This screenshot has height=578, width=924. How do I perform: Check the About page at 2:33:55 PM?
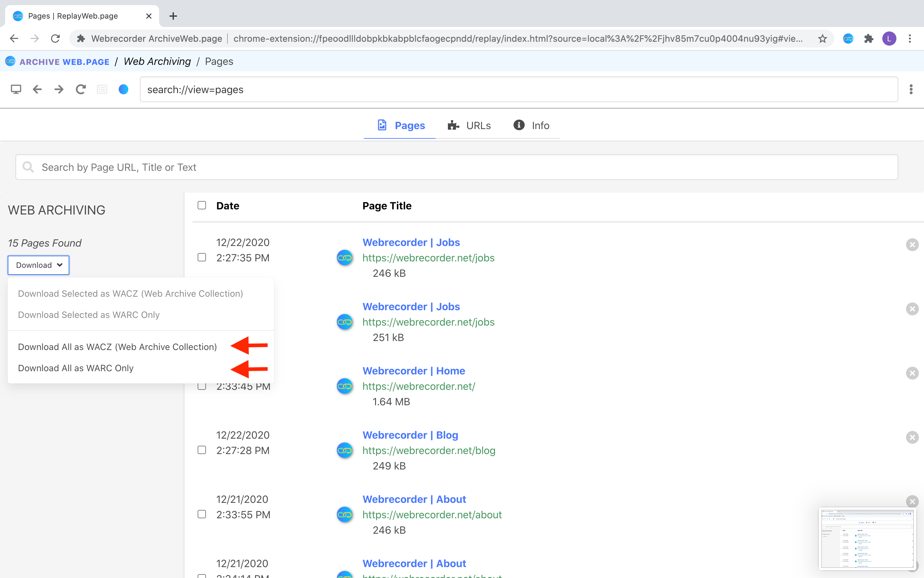(201, 514)
